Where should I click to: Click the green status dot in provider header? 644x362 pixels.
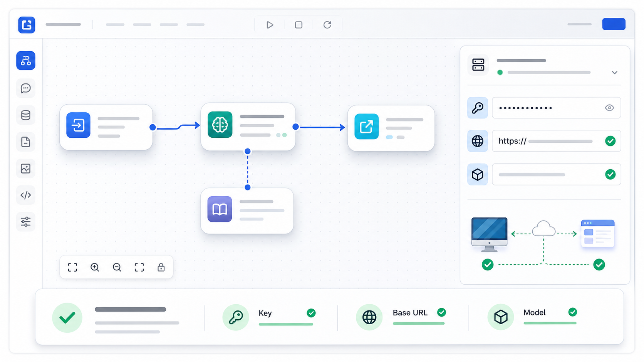coord(500,72)
